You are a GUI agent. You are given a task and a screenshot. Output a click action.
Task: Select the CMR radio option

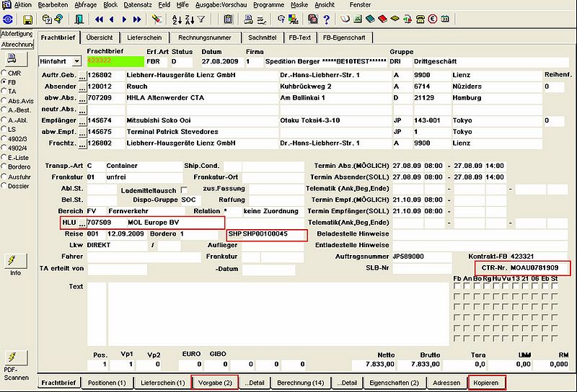[x=4, y=73]
